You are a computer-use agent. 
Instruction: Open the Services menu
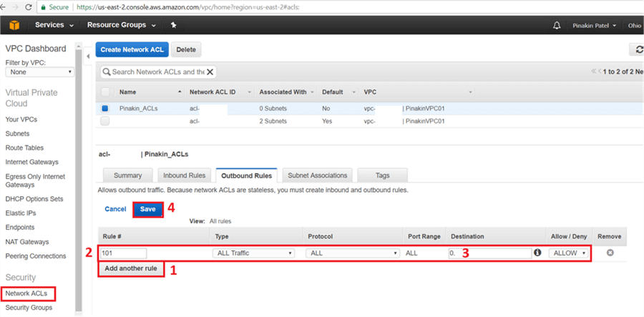[54, 25]
